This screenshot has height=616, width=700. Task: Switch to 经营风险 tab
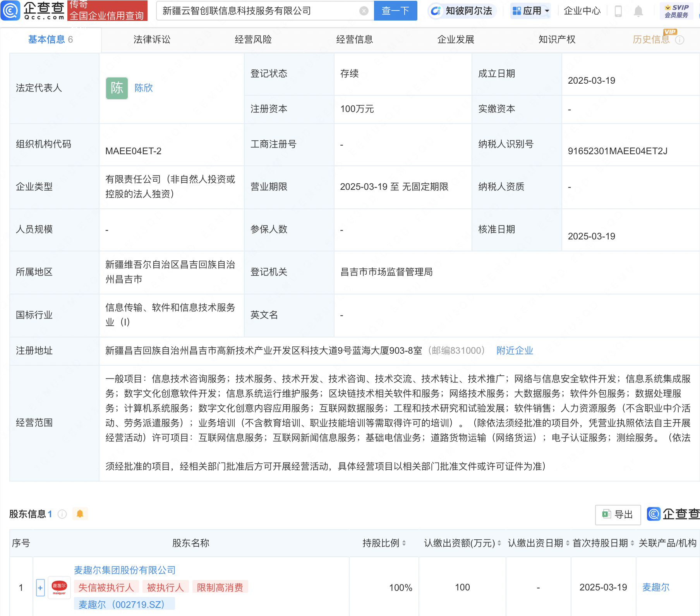click(253, 40)
